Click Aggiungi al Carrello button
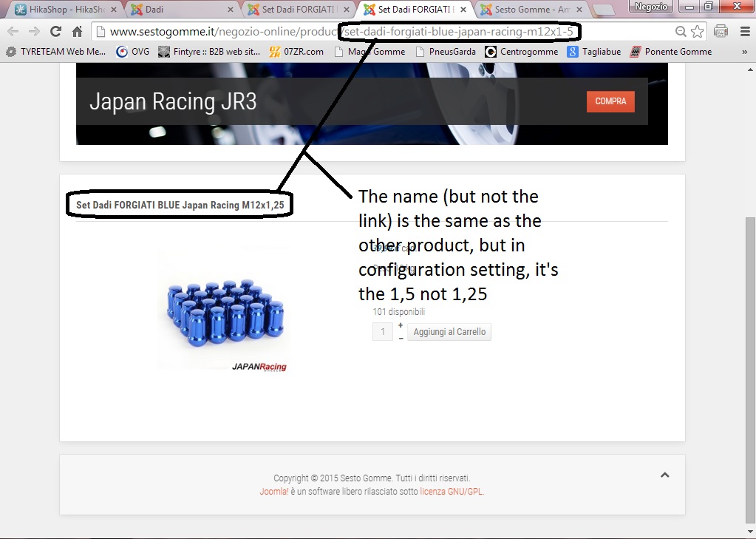 click(x=449, y=332)
